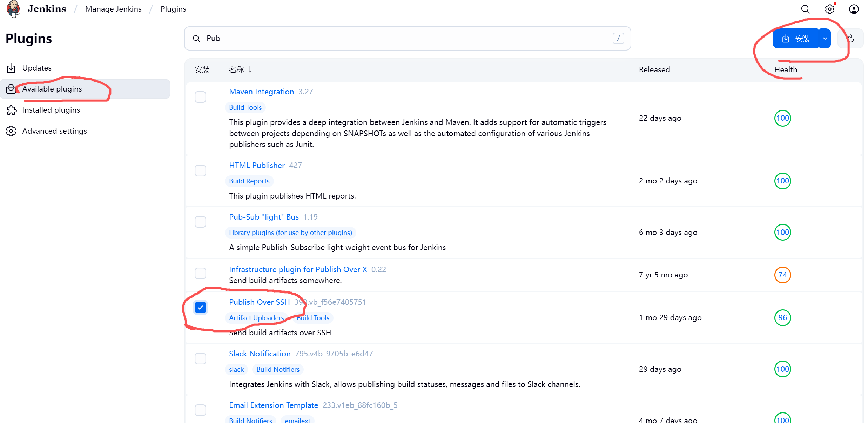Open the Advanced settings section

pos(85,131)
